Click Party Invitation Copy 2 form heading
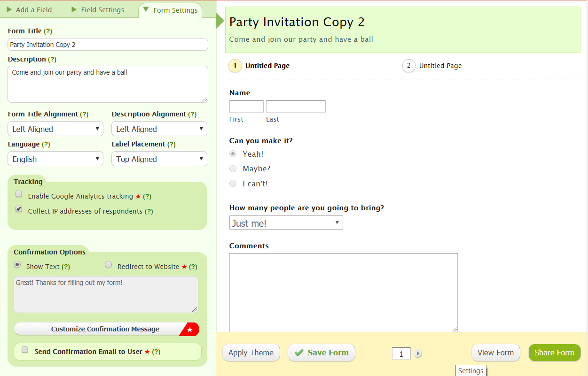The width and height of the screenshot is (588, 376). tap(297, 22)
